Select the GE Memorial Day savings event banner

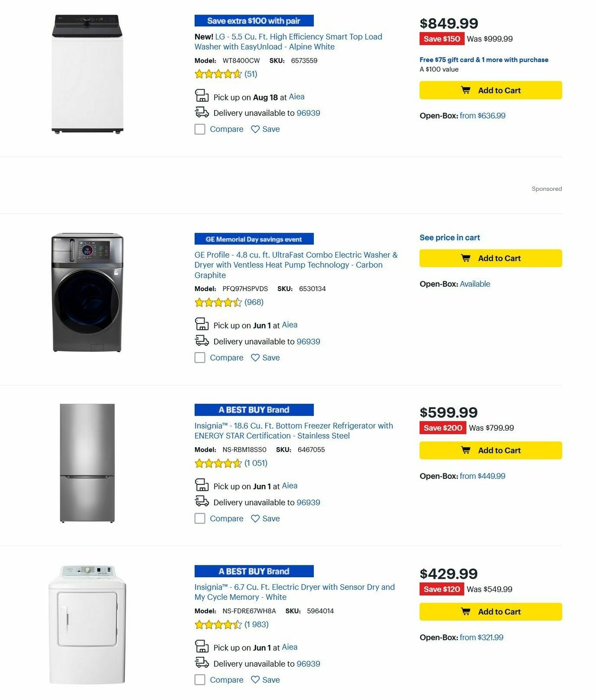[253, 238]
